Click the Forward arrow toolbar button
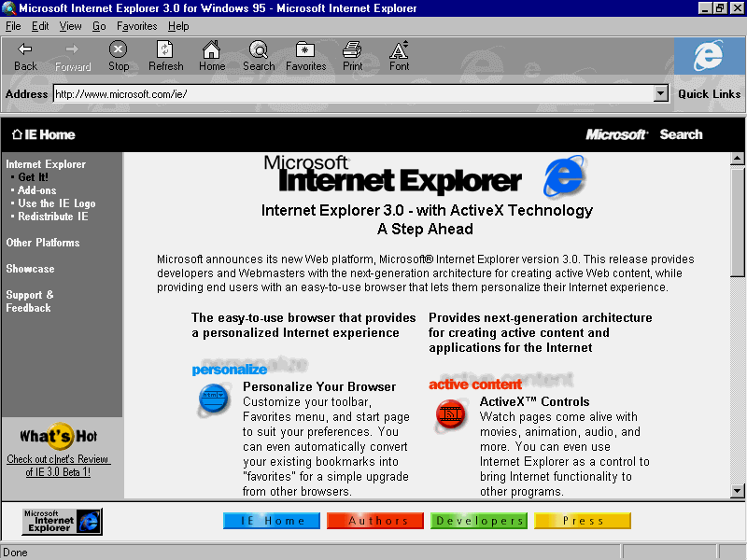This screenshot has width=747, height=560. pos(73,57)
